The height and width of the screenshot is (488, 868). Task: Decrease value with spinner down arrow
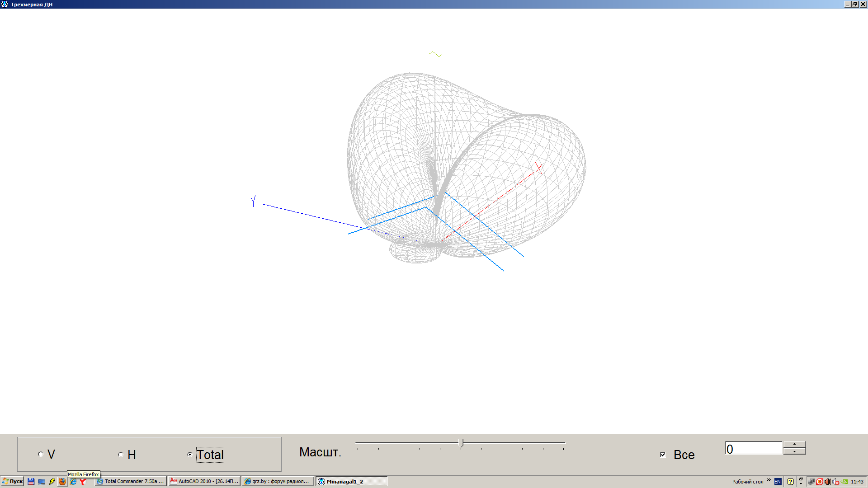(794, 451)
